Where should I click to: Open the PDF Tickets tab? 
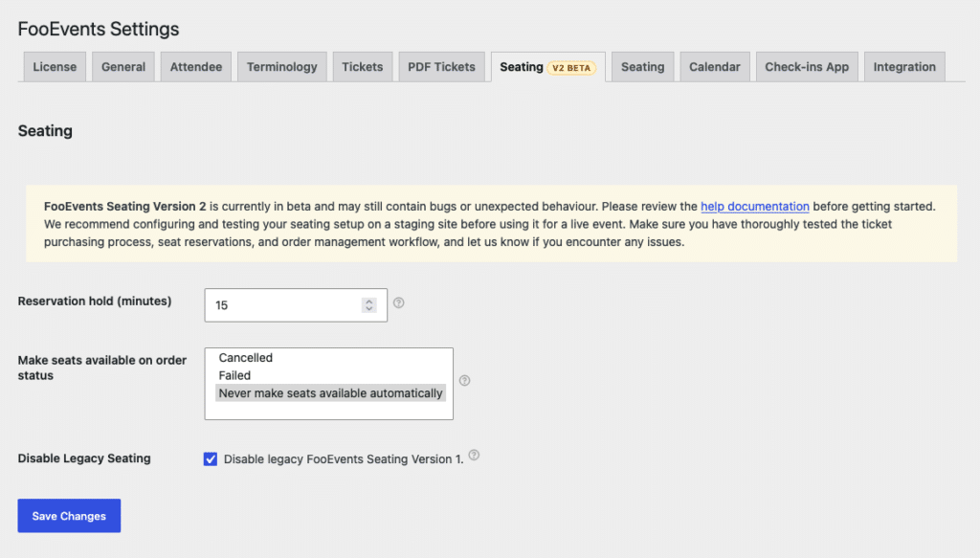click(x=442, y=67)
